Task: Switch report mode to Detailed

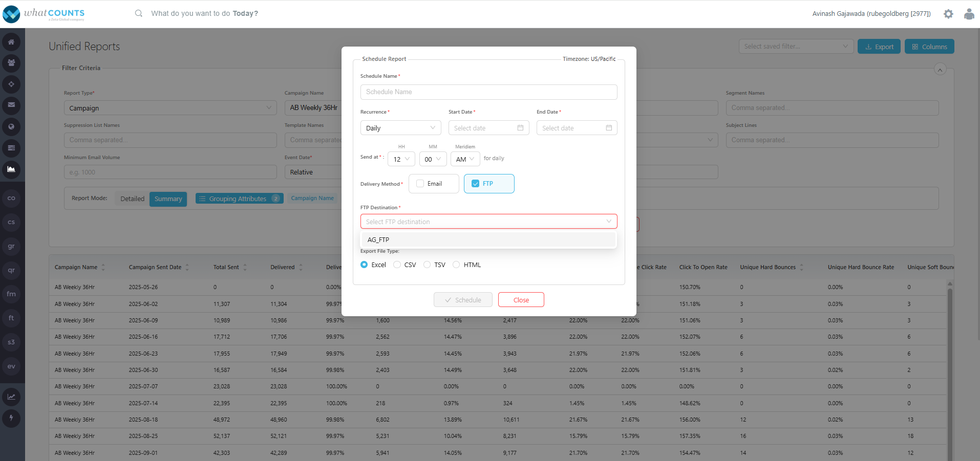Action: coord(132,199)
